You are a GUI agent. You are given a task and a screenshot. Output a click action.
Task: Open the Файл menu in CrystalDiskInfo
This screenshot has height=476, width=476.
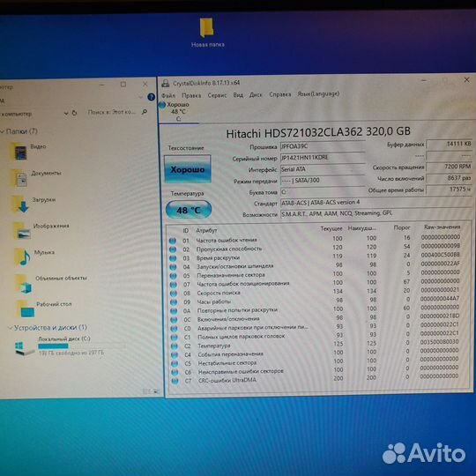pos(168,95)
